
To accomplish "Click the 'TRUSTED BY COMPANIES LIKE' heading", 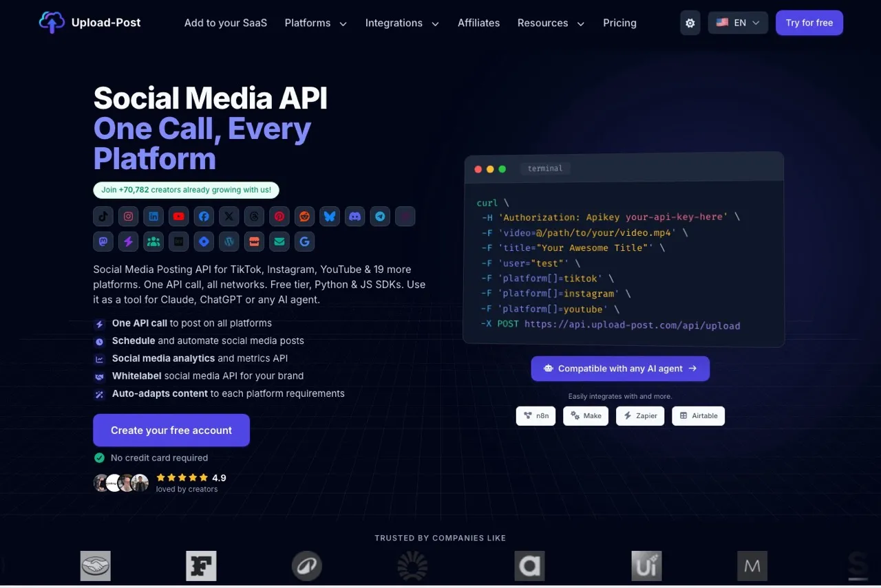I will [440, 538].
